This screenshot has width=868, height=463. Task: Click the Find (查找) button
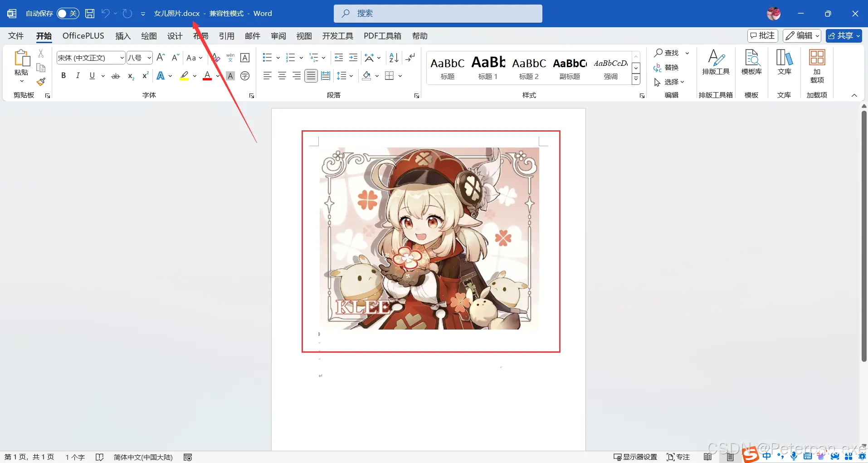666,53
